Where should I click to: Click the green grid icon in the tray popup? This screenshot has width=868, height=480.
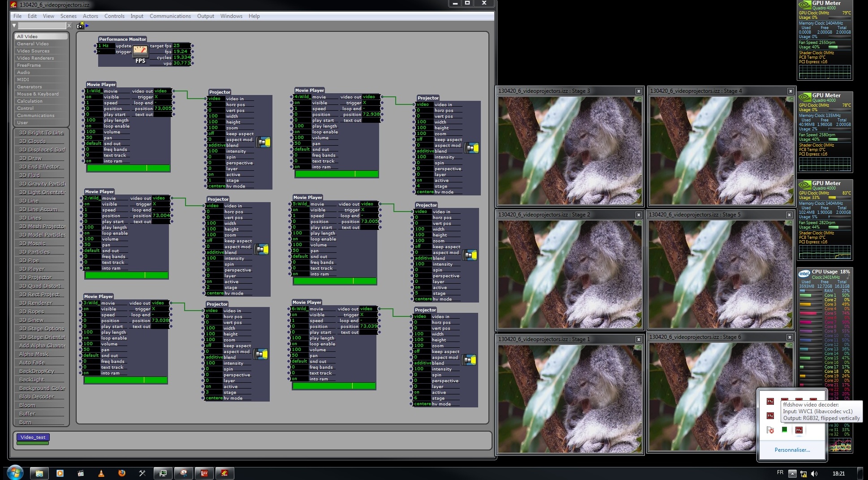click(x=785, y=430)
